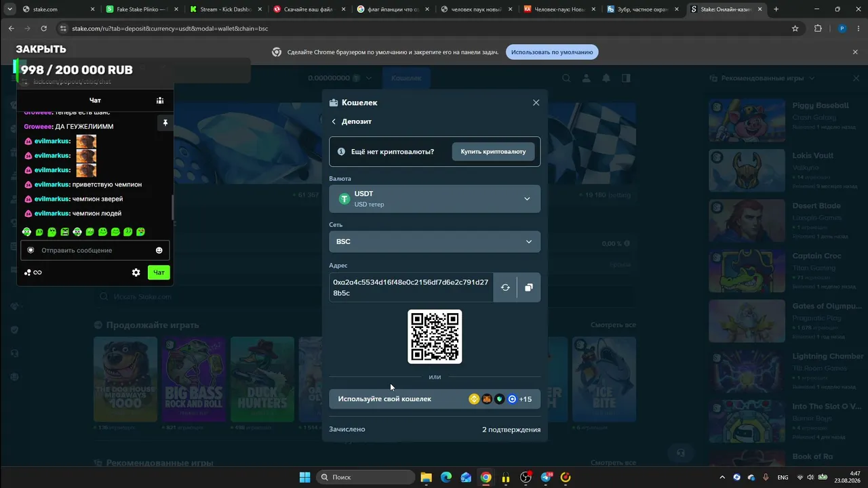Select the Чат tab header
The width and height of the screenshot is (868, 488).
95,100
